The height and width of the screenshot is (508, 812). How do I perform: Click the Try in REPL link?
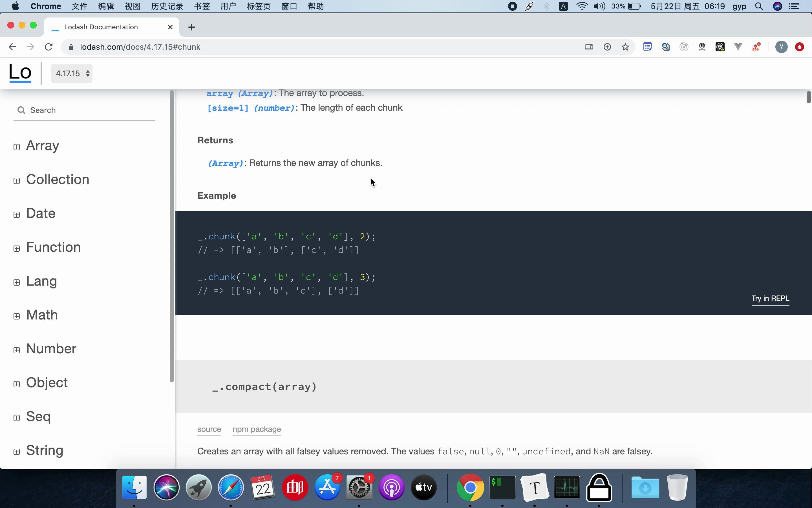coord(770,298)
